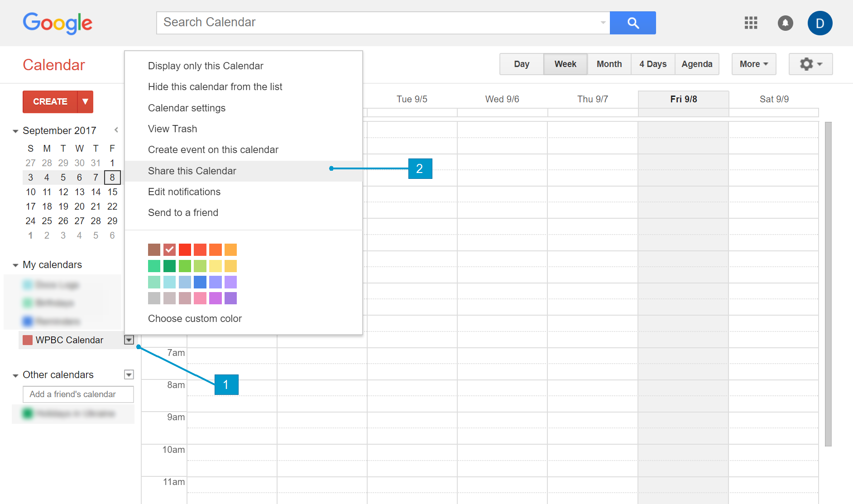This screenshot has width=853, height=504.
Task: Pick the blue color swatch
Action: tap(200, 282)
